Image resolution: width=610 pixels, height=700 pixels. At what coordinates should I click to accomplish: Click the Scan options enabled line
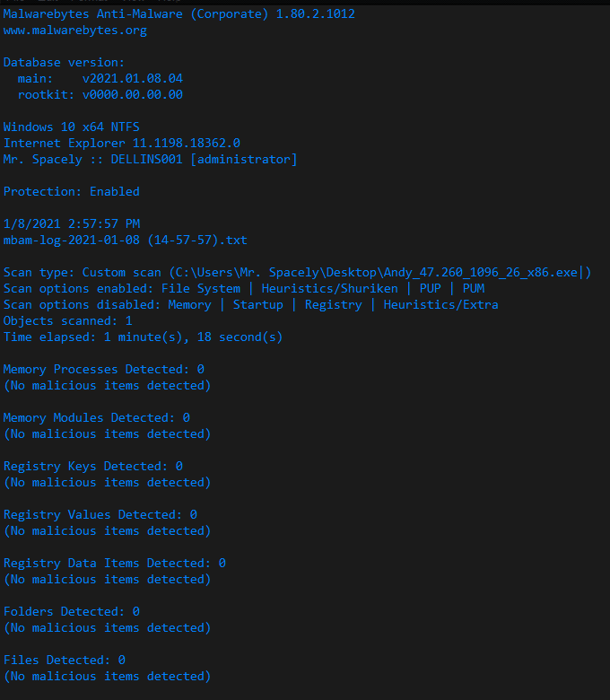[x=244, y=288]
